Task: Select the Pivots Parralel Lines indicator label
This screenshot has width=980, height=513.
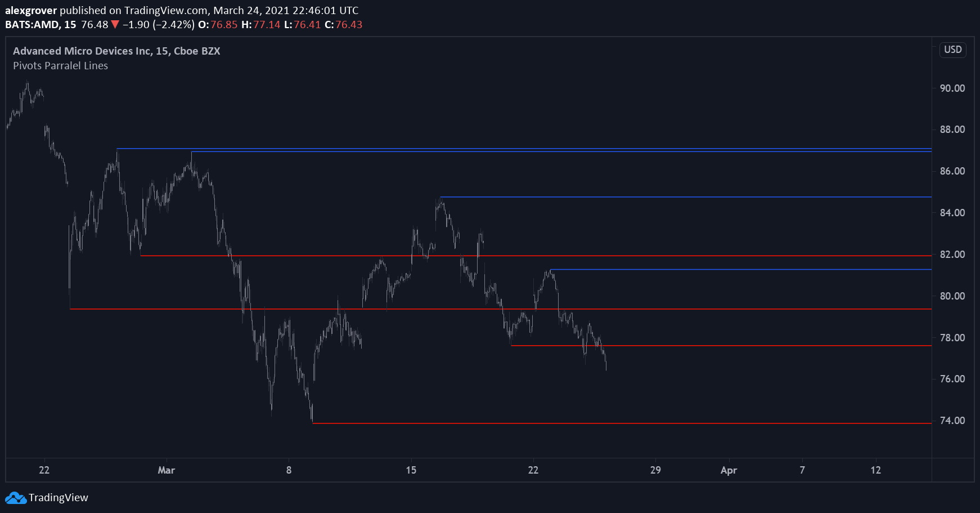Action: 60,66
